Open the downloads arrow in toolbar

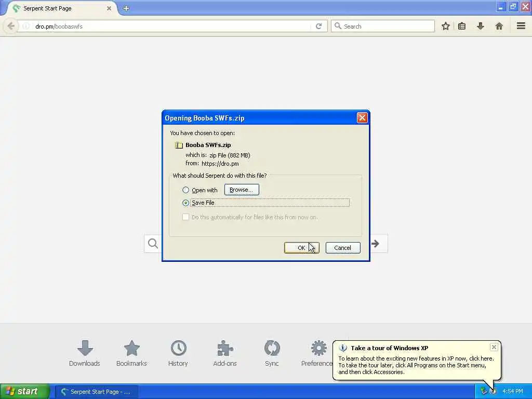(x=480, y=26)
